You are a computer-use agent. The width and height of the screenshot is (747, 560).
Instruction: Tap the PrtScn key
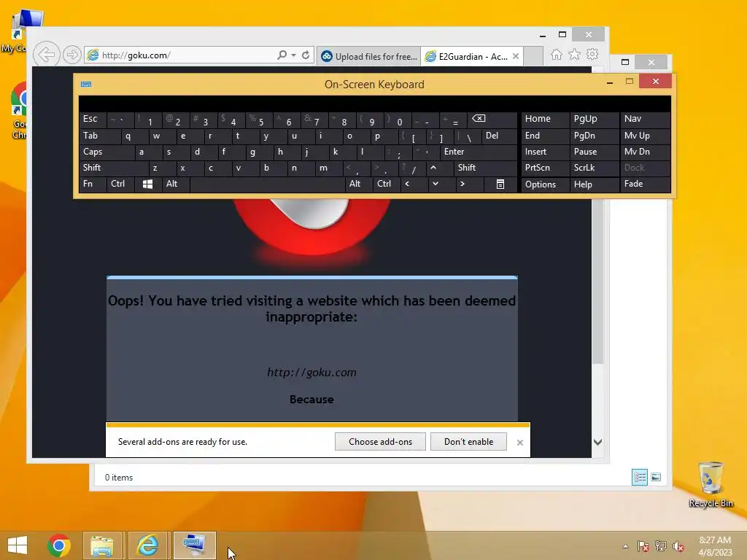pyautogui.click(x=546, y=168)
